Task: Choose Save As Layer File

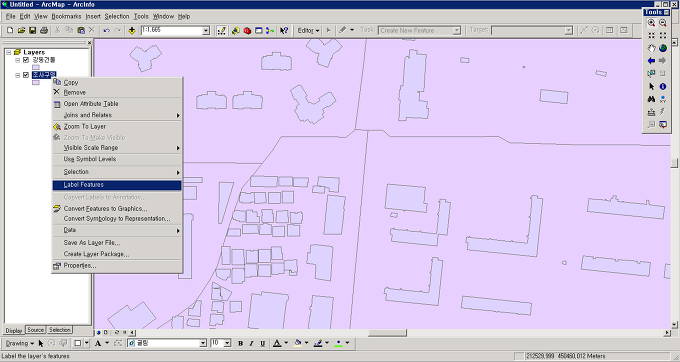Action: pos(117,243)
